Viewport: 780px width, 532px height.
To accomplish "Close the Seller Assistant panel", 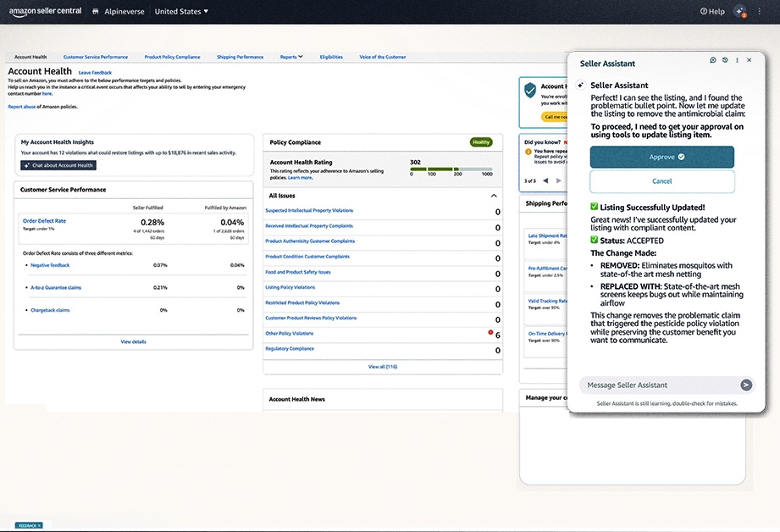I will [x=749, y=60].
